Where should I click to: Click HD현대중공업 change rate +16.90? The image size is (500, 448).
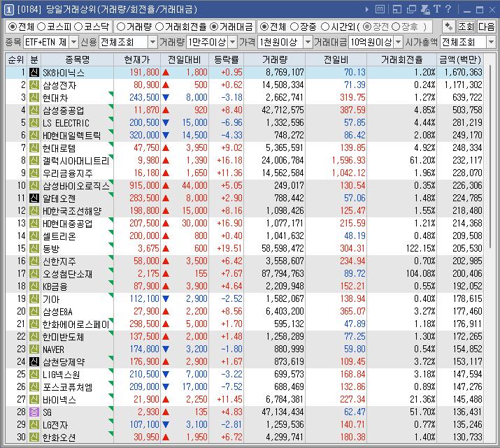(229, 224)
